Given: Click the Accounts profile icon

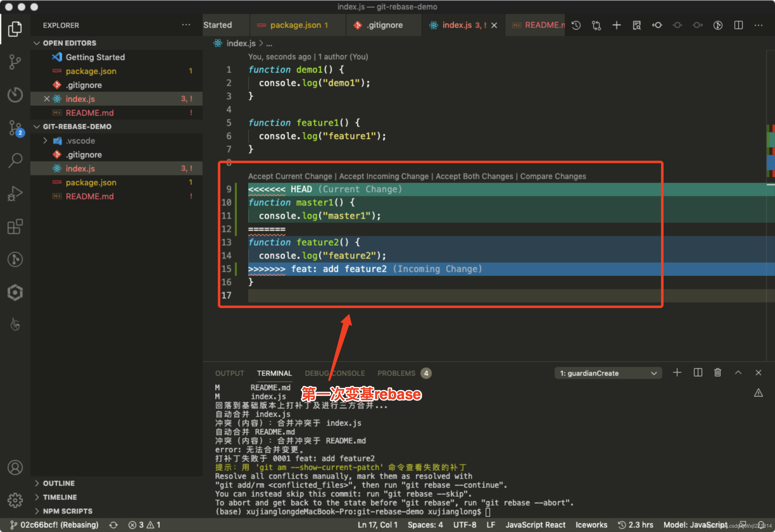Looking at the screenshot, I should [15, 467].
